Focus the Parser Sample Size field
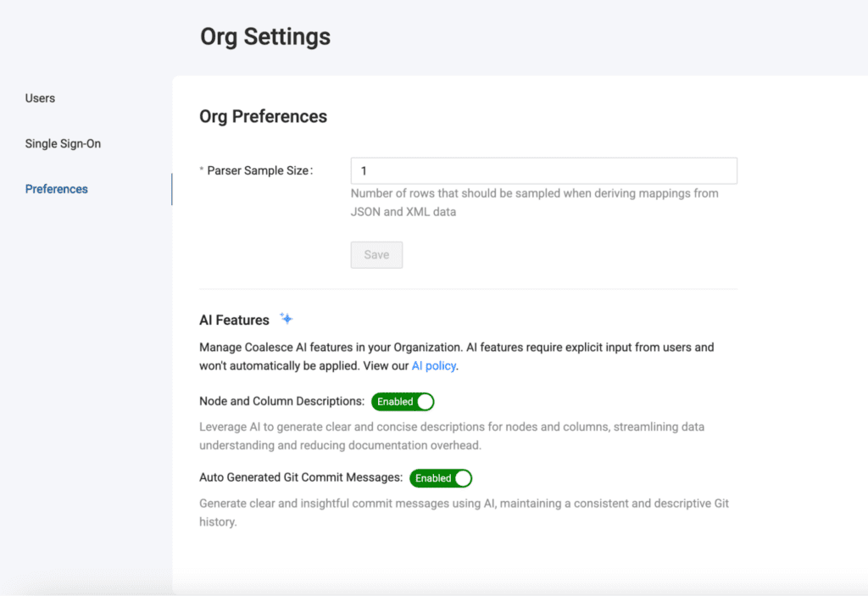Screen dimensions: 868x596 point(543,170)
